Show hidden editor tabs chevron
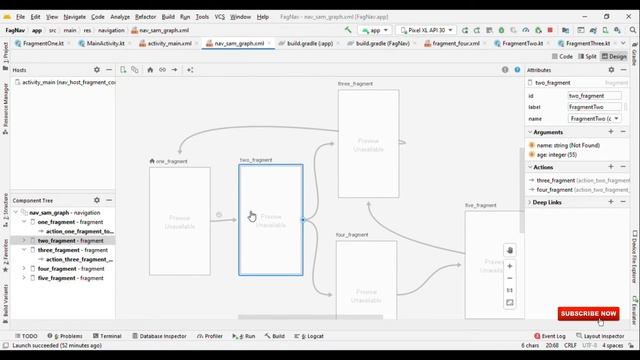Screen dimensions: 640x360 click(623, 43)
